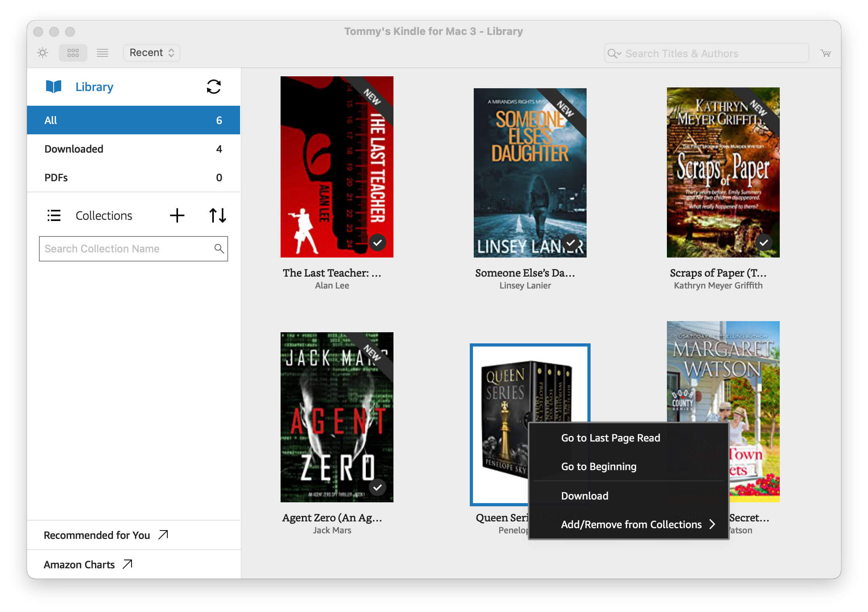Click the Library book icon
Viewport: 868px width, 612px height.
[54, 87]
